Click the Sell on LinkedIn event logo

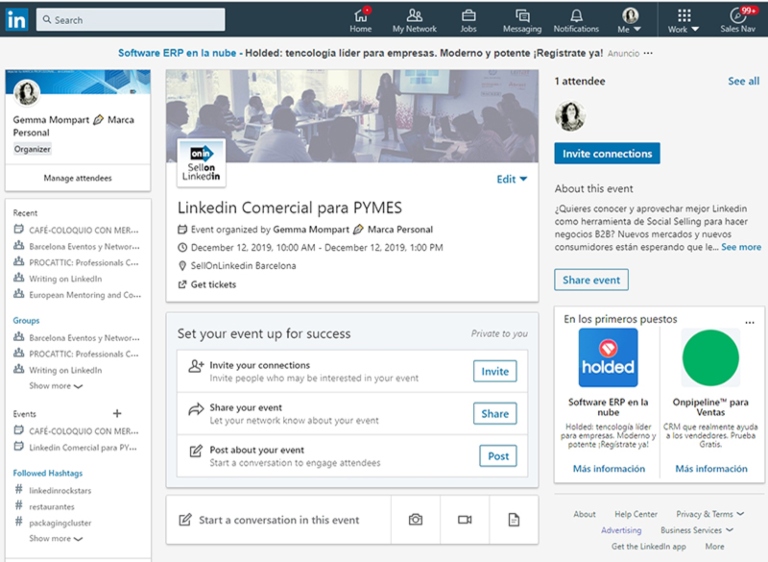click(201, 163)
